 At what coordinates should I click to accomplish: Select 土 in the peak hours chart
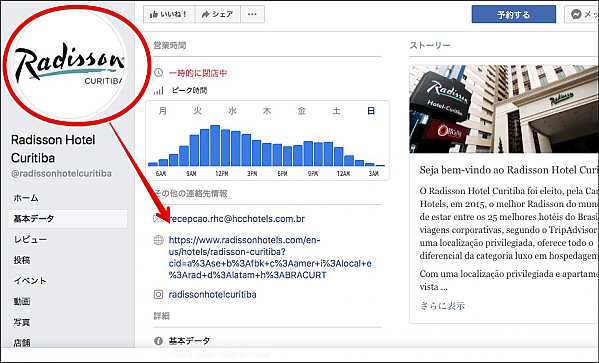tap(336, 111)
